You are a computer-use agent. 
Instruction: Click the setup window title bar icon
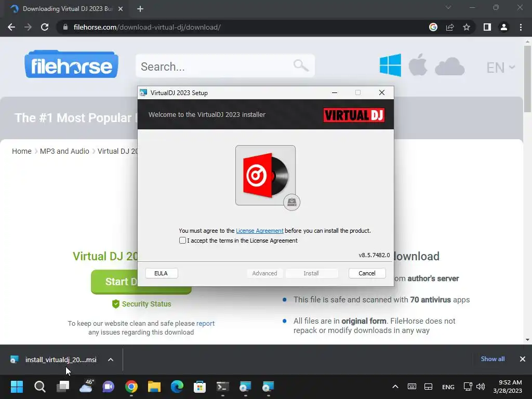point(143,92)
